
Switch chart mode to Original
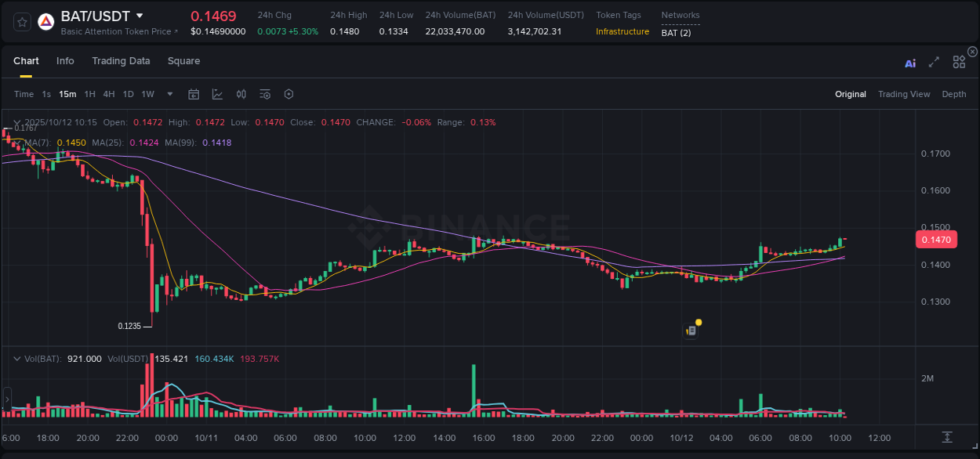[851, 94]
